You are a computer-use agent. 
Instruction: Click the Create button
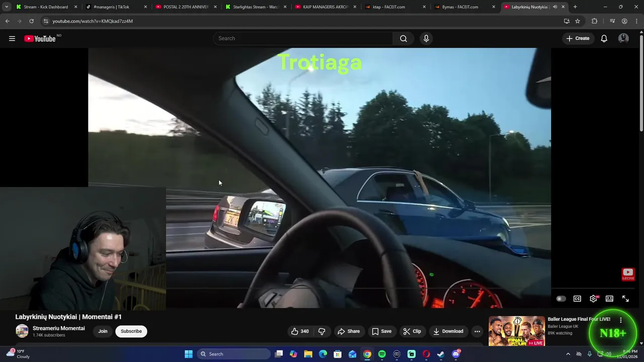(578, 39)
